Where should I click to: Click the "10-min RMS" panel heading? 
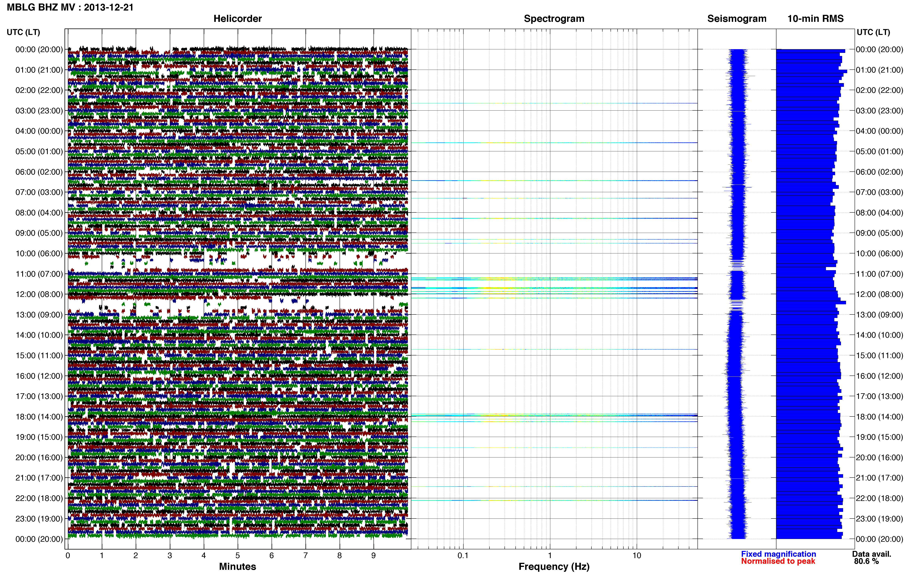816,18
